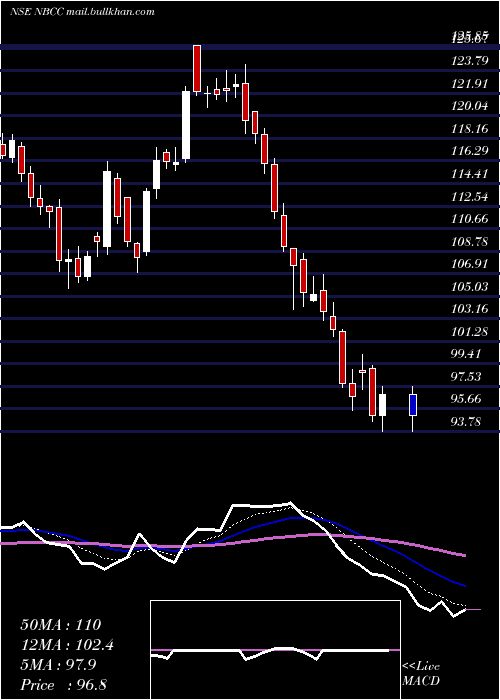Click the 116.29 price axis label

[x=470, y=151]
